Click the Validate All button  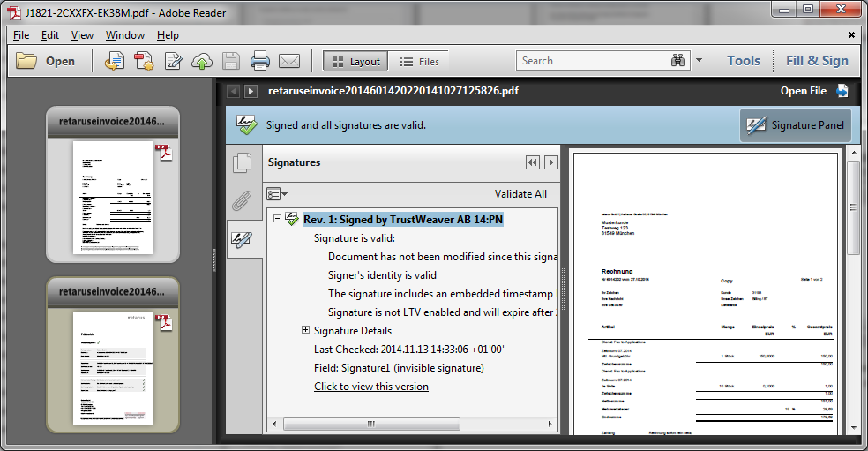(x=520, y=194)
